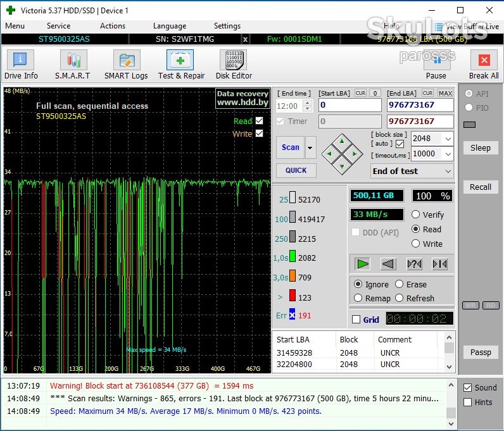Open the Settings menu
Screen dimensions: 504x431
pos(227,26)
